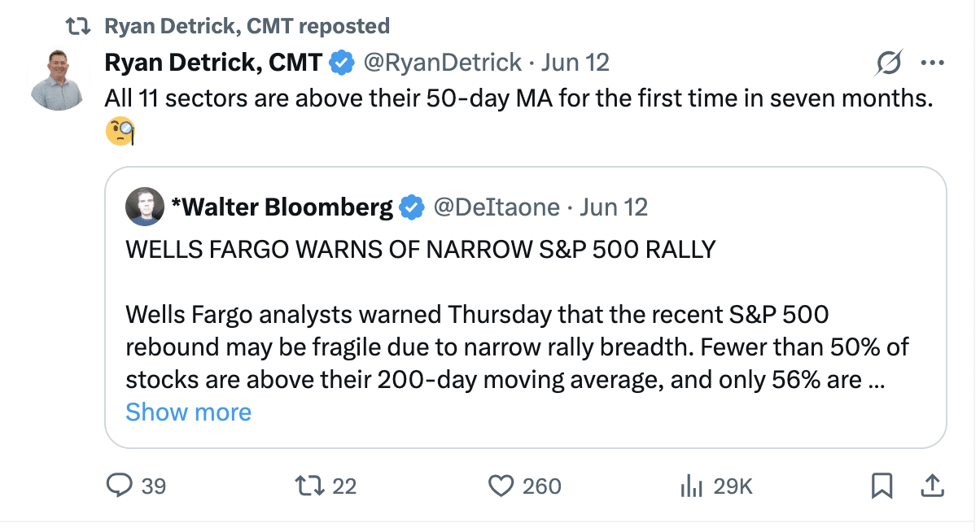Click the "Ryan Detrick, CMT reposted" label
This screenshot has height=532, width=980.
(x=247, y=26)
